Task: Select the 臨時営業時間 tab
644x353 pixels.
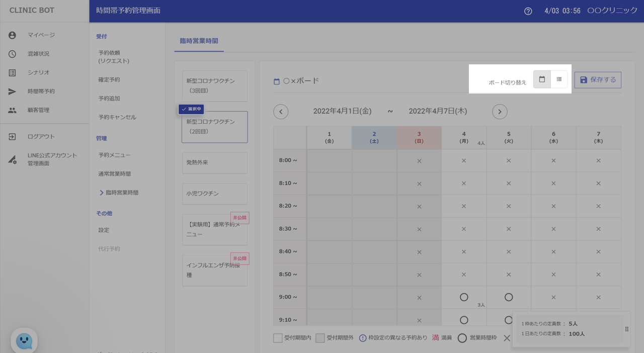Action: pyautogui.click(x=199, y=41)
